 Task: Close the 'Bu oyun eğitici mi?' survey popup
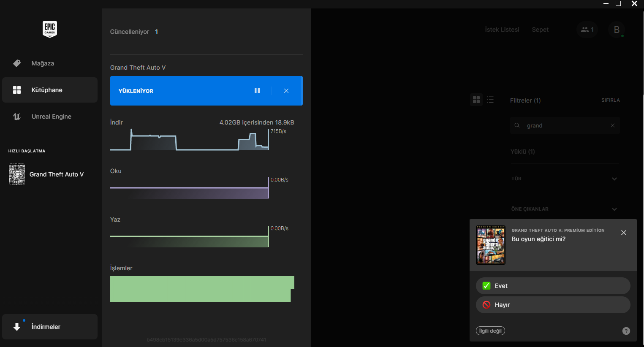pyautogui.click(x=624, y=233)
